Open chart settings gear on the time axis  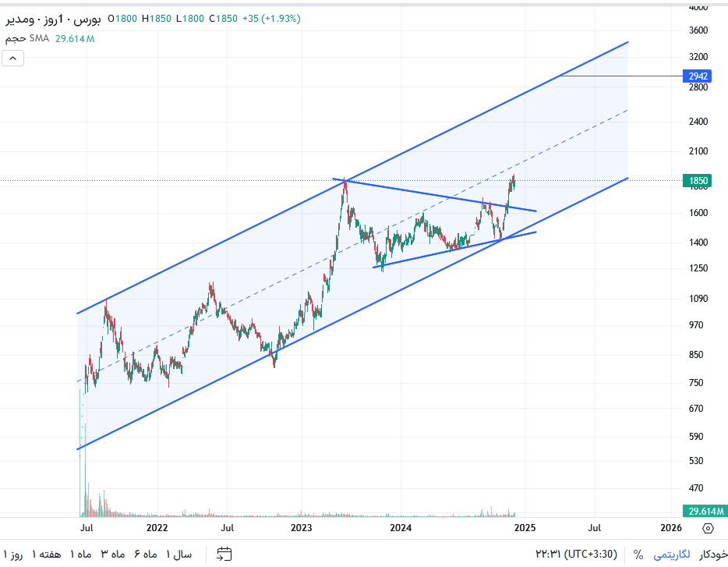coord(708,528)
